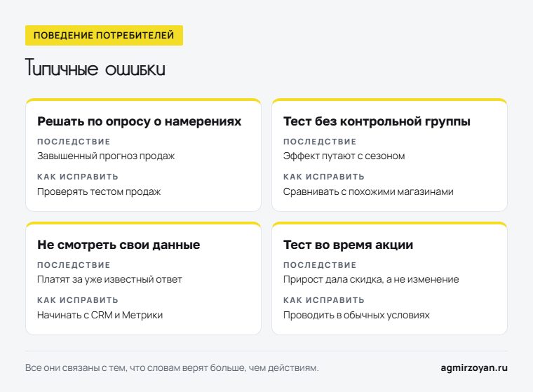Click 'Платят за уже известный ответ' text
533x392 pixels.
[x=109, y=280]
